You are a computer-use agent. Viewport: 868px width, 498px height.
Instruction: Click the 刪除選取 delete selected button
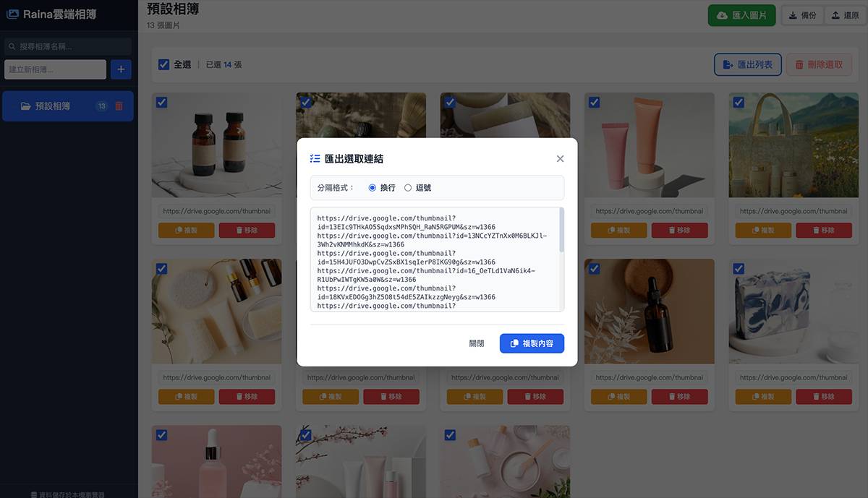pyautogui.click(x=819, y=64)
